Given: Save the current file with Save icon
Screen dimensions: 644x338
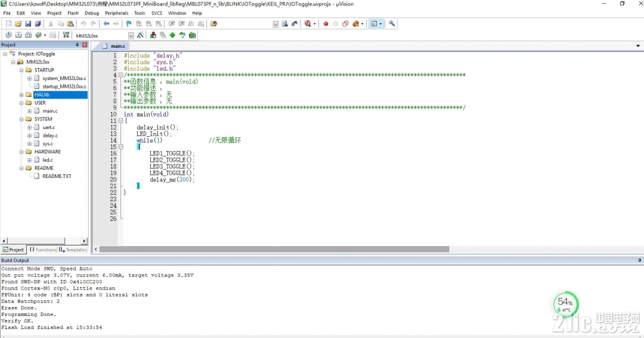Looking at the screenshot, I should 28,24.
